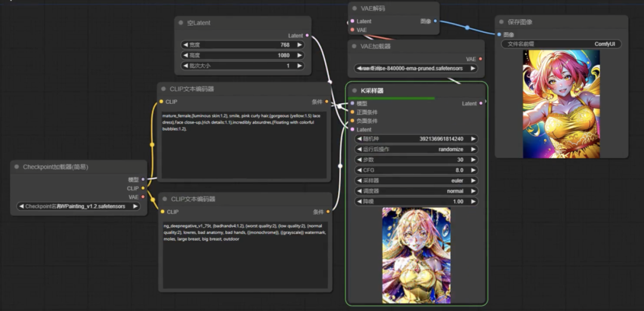Increase 批次大小 with its right arrow

coord(299,66)
